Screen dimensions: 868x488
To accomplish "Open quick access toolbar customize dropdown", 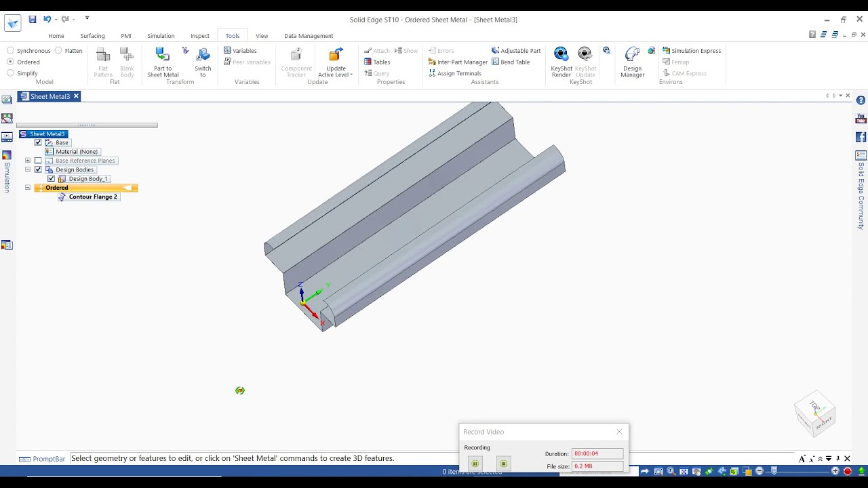I will [x=87, y=18].
